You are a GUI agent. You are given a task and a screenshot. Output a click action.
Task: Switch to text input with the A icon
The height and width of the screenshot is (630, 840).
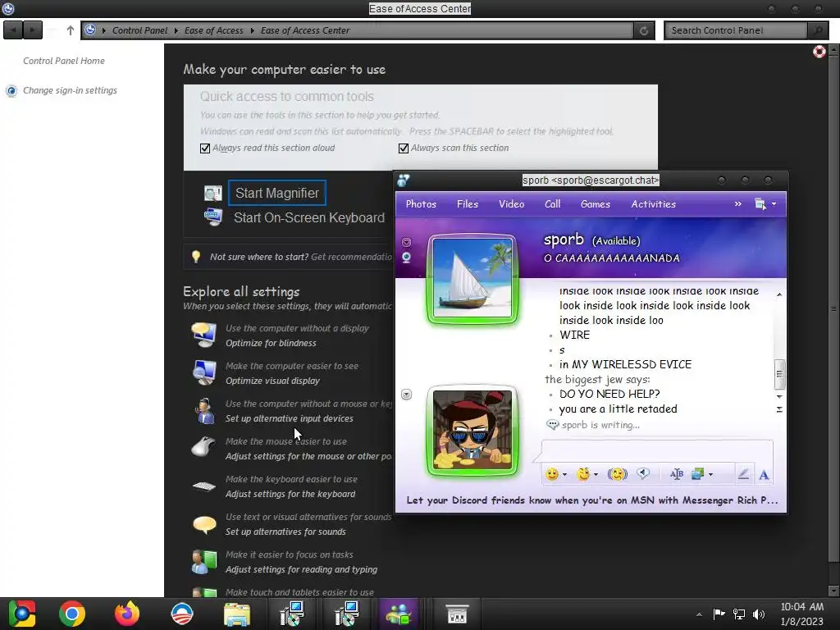(x=764, y=475)
